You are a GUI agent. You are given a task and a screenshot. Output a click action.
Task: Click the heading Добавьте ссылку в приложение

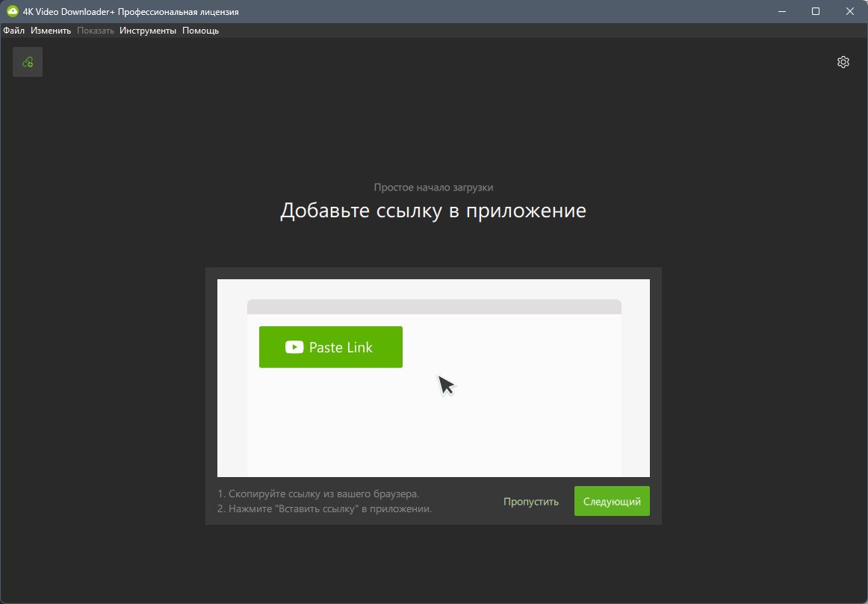point(433,211)
